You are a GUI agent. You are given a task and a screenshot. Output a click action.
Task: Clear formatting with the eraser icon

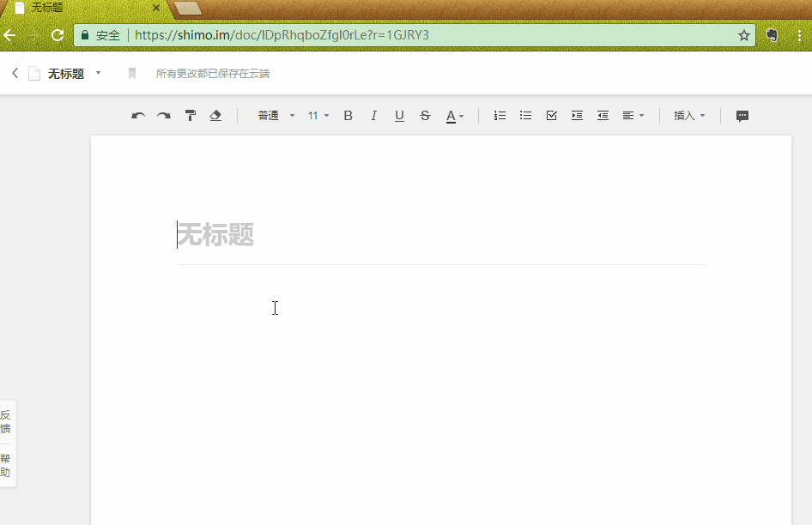215,116
